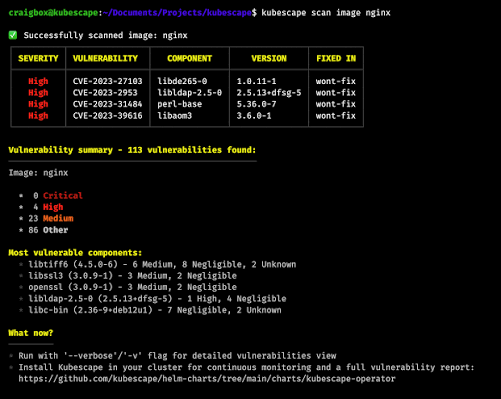The width and height of the screenshot is (501, 399).
Task: Click the libaom3 component cell
Action: pos(174,116)
